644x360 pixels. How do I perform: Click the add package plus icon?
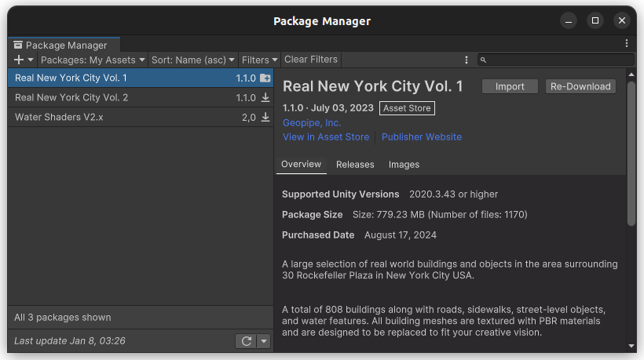pyautogui.click(x=19, y=60)
